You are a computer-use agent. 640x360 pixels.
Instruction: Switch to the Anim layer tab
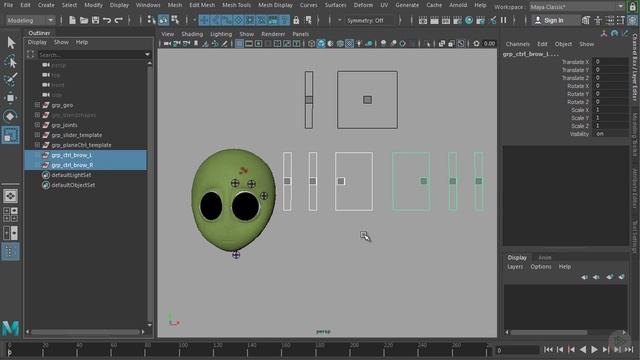coord(544,258)
